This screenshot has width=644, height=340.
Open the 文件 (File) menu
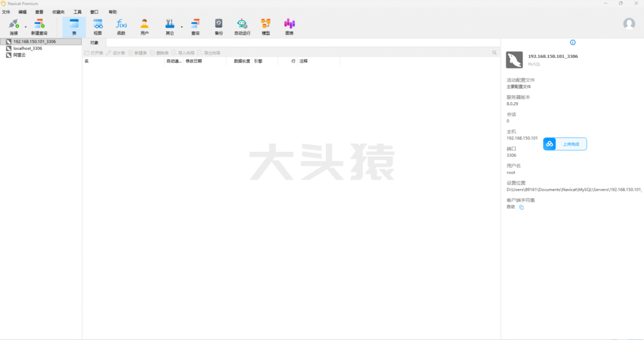(x=6, y=12)
